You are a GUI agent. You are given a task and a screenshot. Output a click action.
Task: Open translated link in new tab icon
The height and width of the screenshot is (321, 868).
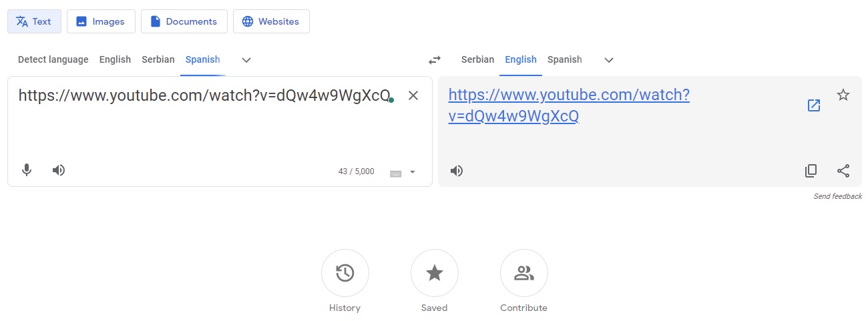[x=814, y=105]
